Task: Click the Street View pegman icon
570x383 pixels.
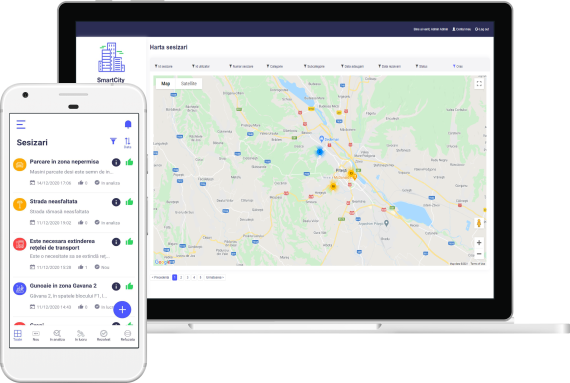Action: pos(479,223)
